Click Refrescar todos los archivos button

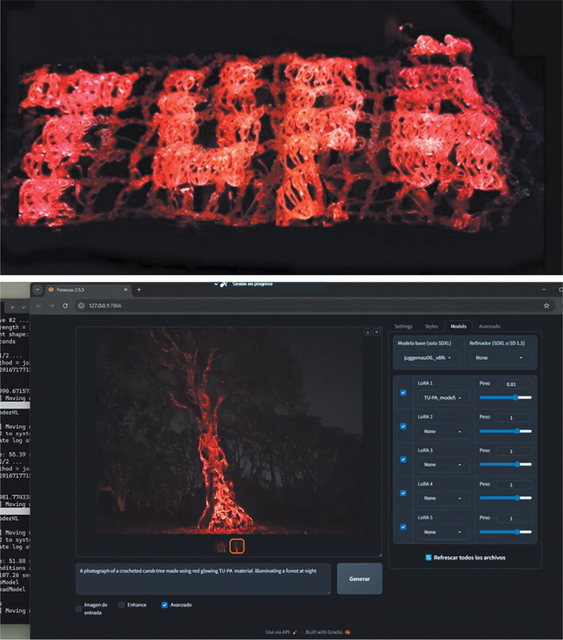click(x=465, y=558)
